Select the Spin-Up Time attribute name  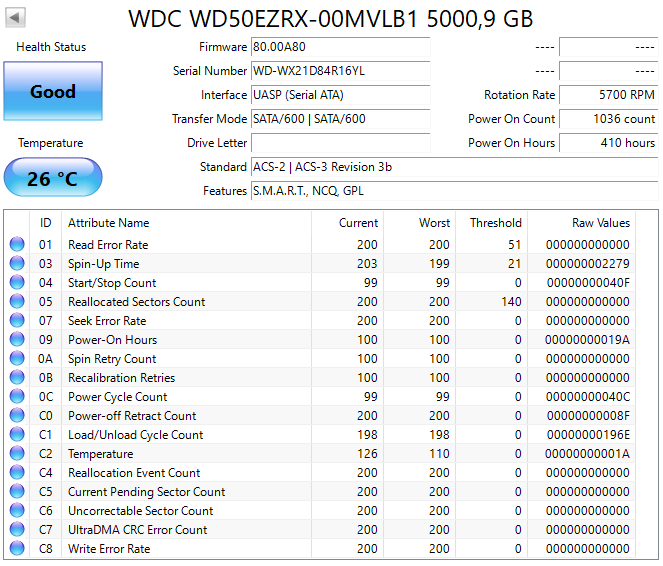pos(104,264)
